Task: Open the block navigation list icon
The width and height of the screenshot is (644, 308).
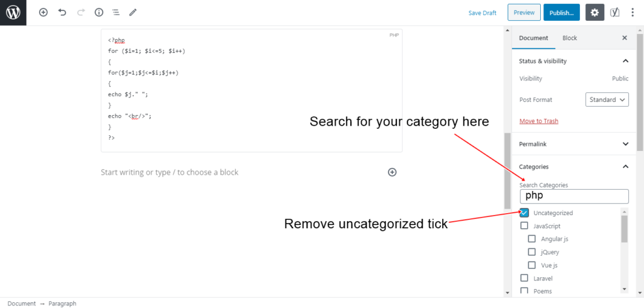Action: point(116,13)
